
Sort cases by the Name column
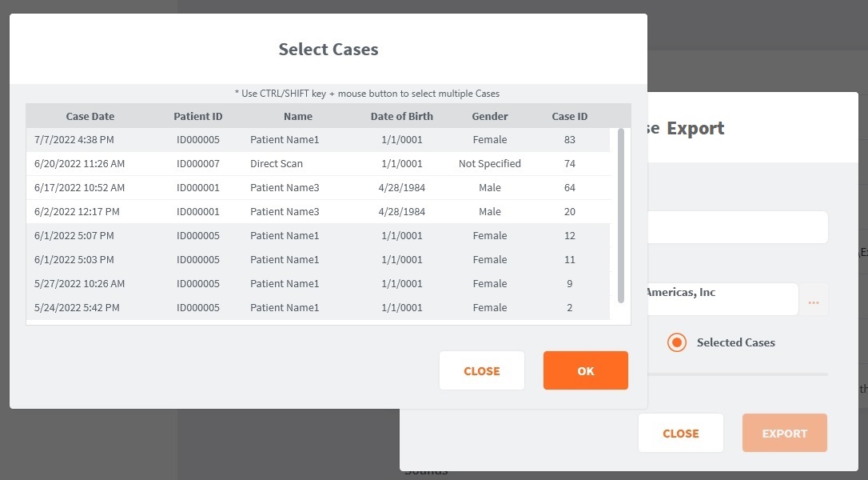click(x=297, y=115)
